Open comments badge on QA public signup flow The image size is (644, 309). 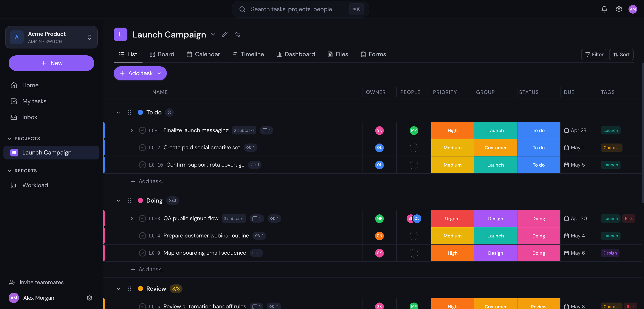pos(257,218)
